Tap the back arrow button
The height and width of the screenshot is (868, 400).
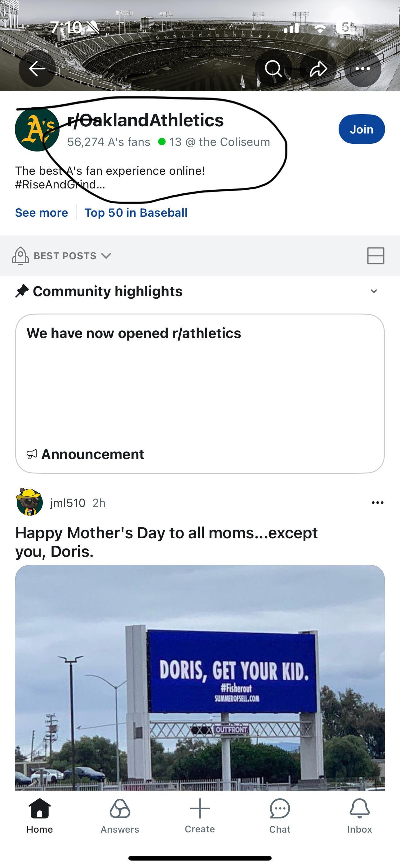click(x=37, y=69)
